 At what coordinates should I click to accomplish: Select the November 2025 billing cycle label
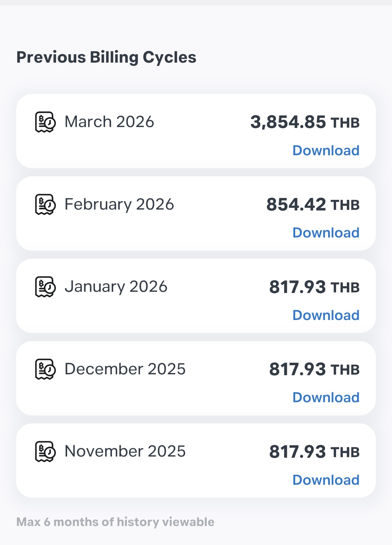click(x=125, y=451)
